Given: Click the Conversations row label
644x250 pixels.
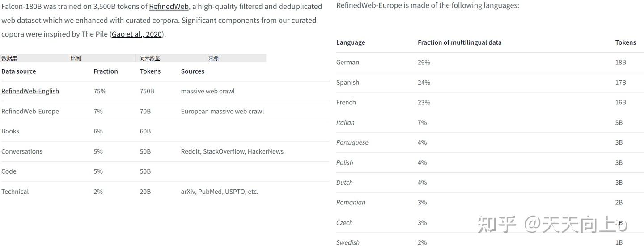Looking at the screenshot, I should (22, 151).
